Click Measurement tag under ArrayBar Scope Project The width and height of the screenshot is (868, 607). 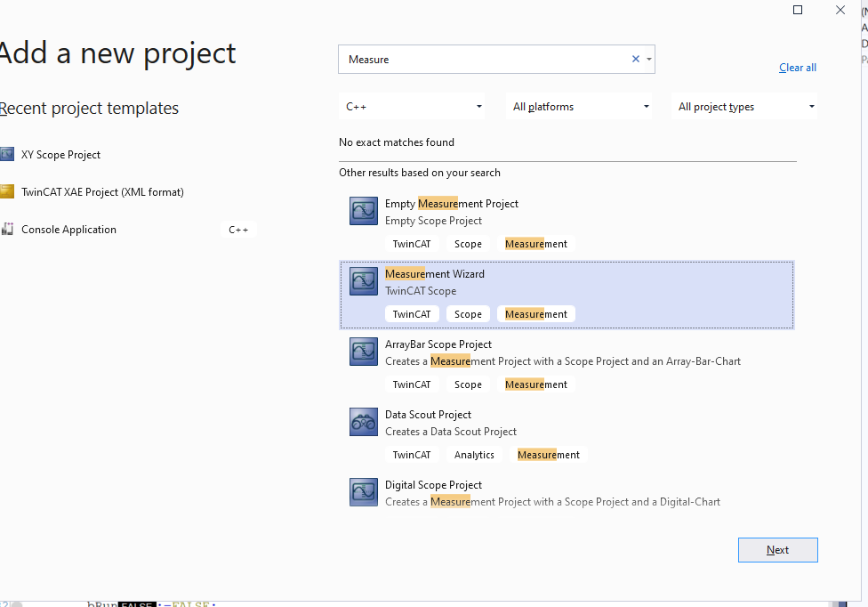[536, 384]
